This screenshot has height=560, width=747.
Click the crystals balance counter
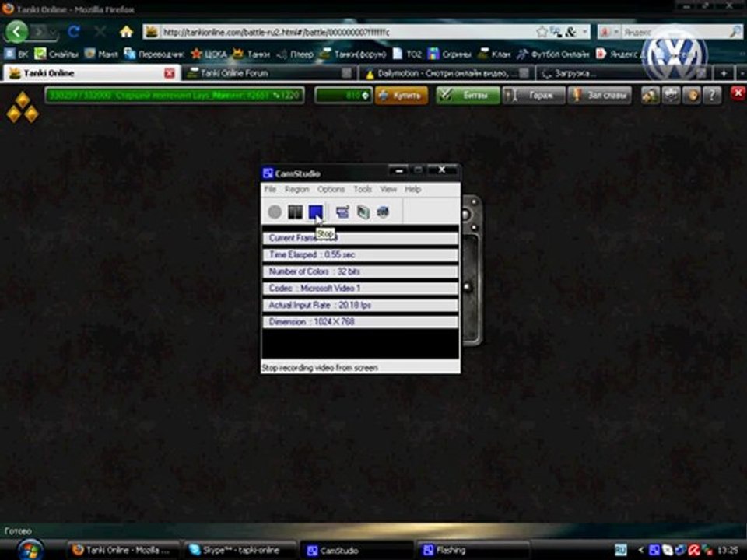(343, 95)
